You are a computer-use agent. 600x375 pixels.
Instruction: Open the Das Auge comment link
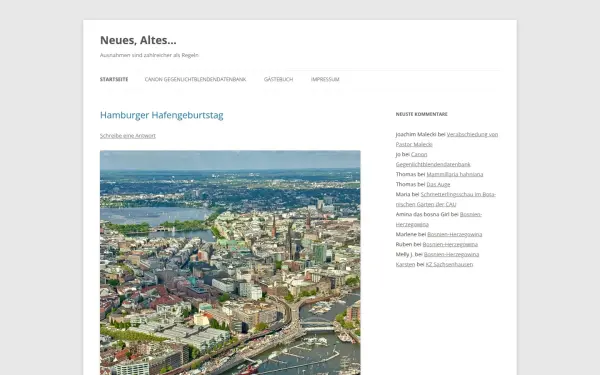point(438,184)
